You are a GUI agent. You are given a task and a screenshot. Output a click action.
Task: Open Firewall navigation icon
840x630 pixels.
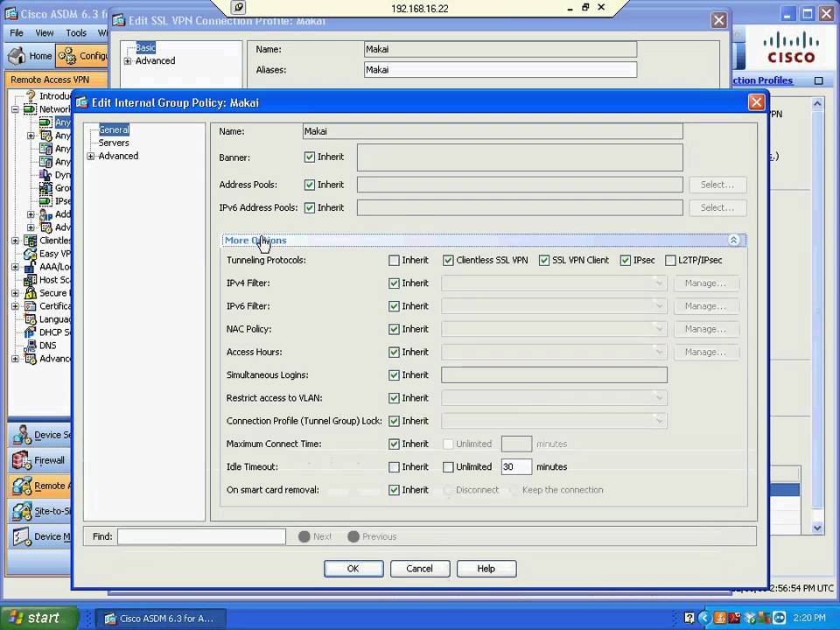point(22,460)
